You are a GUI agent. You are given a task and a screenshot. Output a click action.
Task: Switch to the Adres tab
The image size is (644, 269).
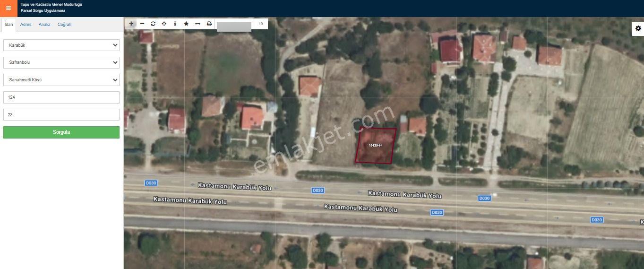coord(26,25)
